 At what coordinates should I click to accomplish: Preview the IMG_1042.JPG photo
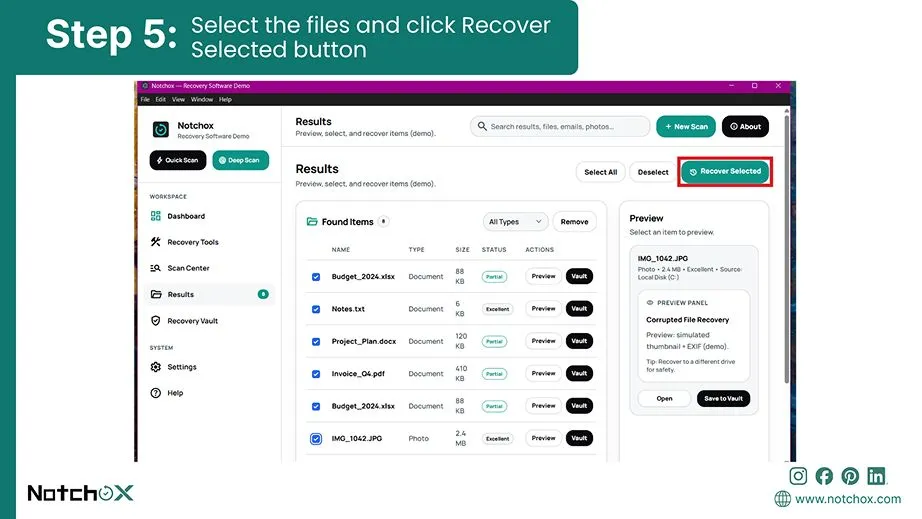tap(543, 438)
